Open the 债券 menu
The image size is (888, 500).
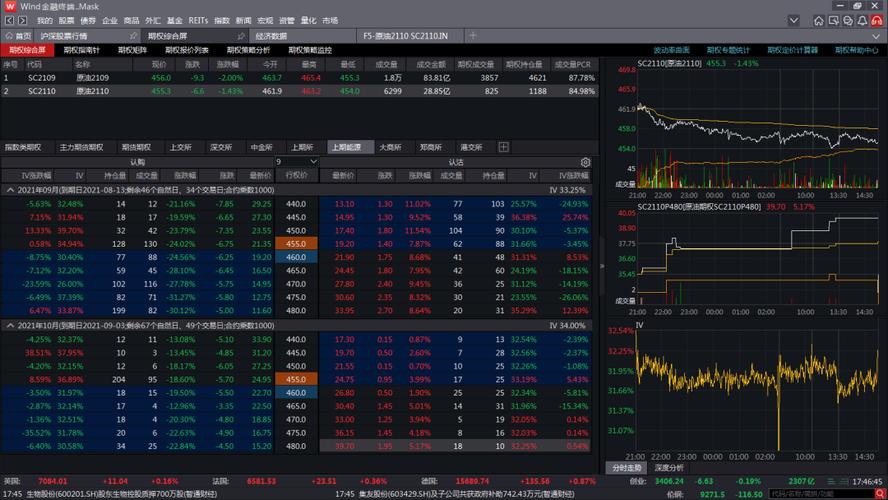[x=88, y=20]
